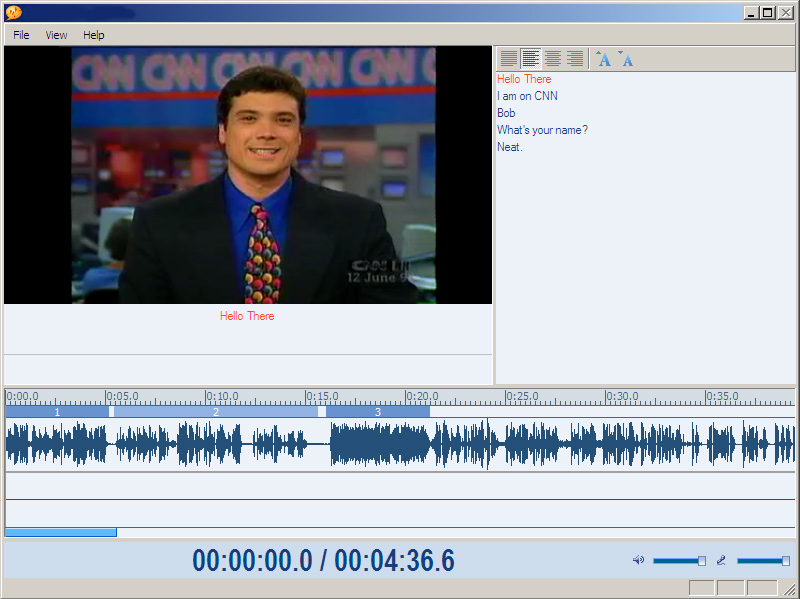The width and height of the screenshot is (800, 599).
Task: Click the blue progress bar under the waveform
Action: (61, 532)
